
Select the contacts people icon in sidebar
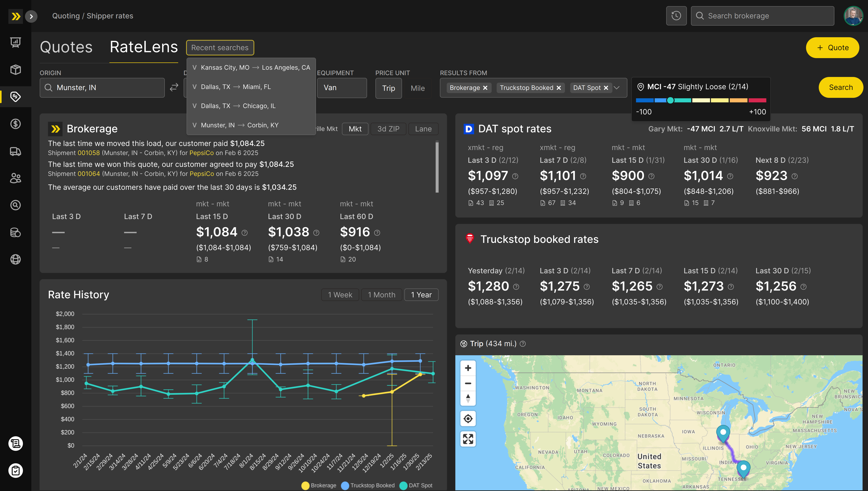pyautogui.click(x=15, y=178)
